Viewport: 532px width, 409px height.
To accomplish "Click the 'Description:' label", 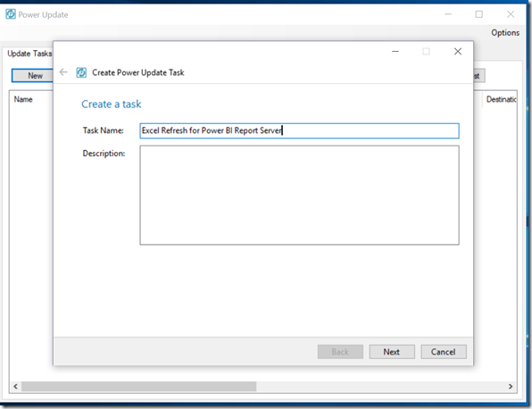I will pyautogui.click(x=104, y=154).
